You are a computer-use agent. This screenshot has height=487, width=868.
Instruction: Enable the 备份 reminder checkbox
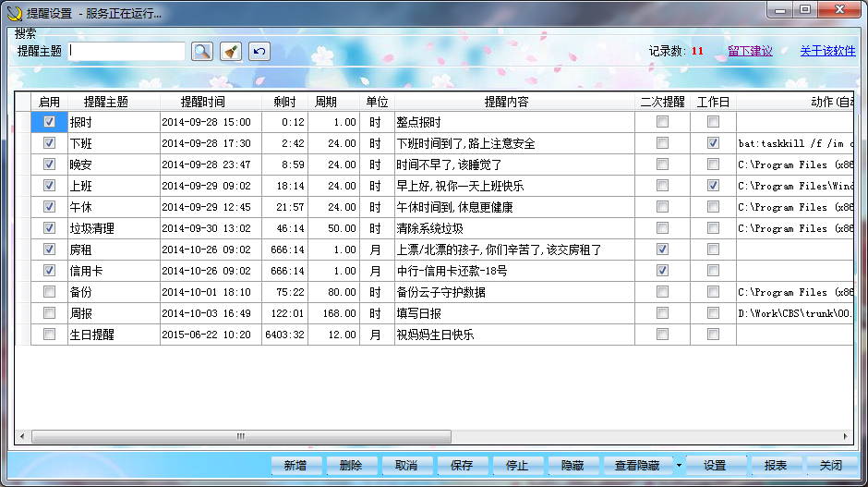(x=50, y=292)
